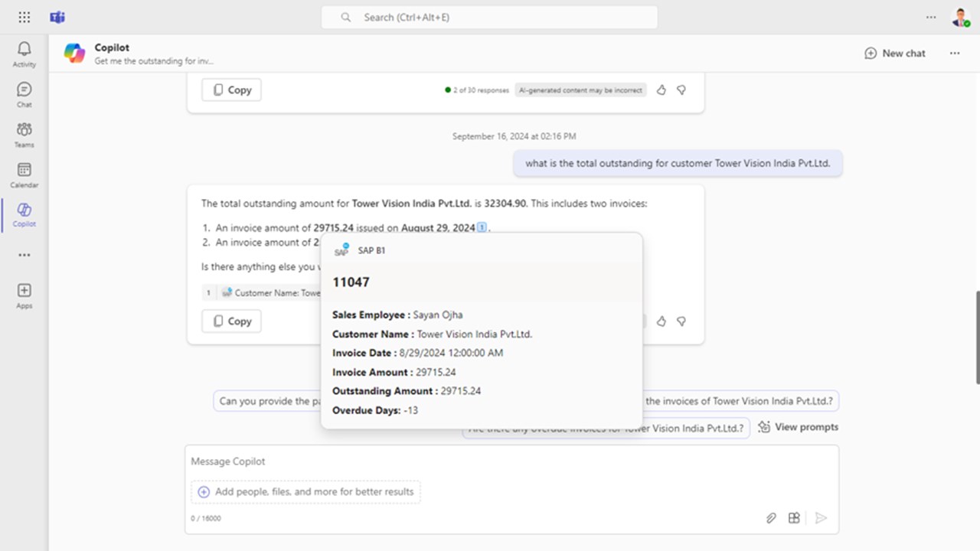Open chat options ellipsis beside New chat
Image resolution: width=980 pixels, height=551 pixels.
[x=955, y=54]
